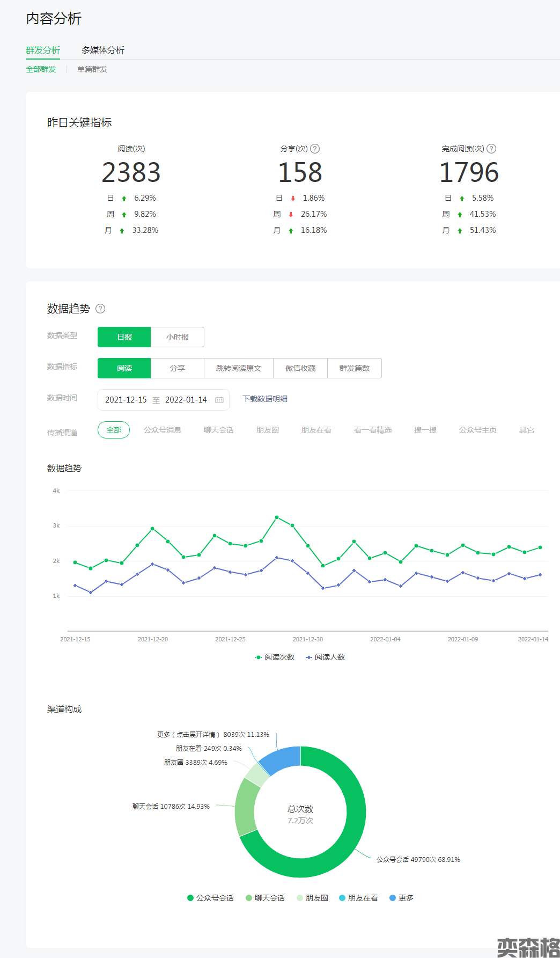
Task: Select 日报 data type option
Action: click(124, 337)
